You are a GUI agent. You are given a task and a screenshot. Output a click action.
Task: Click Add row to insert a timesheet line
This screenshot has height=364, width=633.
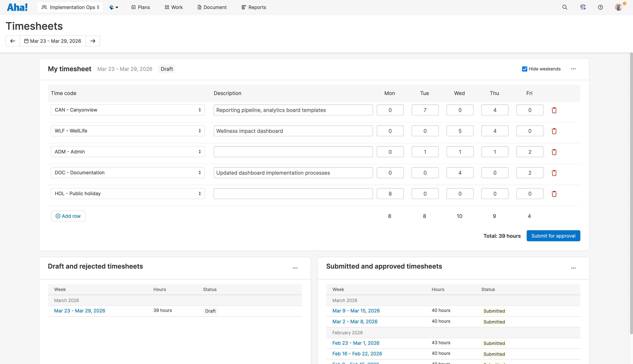68,216
